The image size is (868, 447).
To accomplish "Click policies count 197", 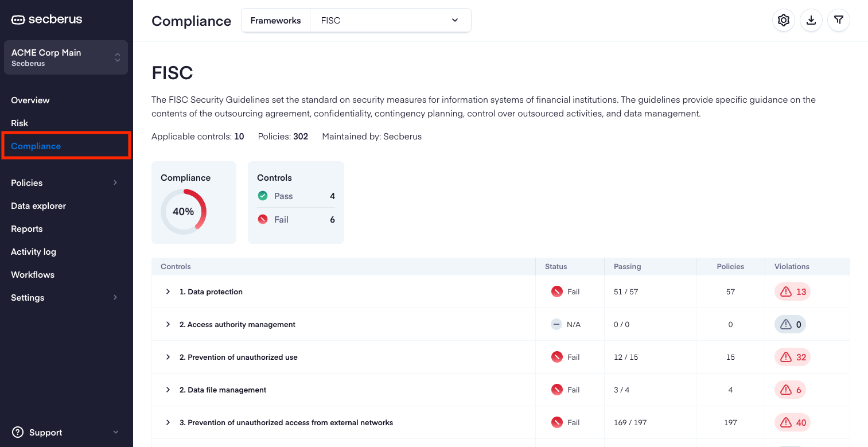I will pos(730,422).
